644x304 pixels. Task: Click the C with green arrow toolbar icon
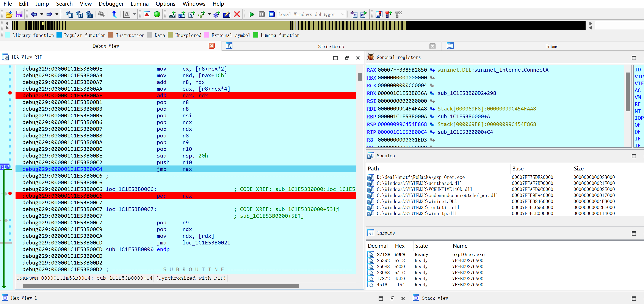[x=364, y=14]
